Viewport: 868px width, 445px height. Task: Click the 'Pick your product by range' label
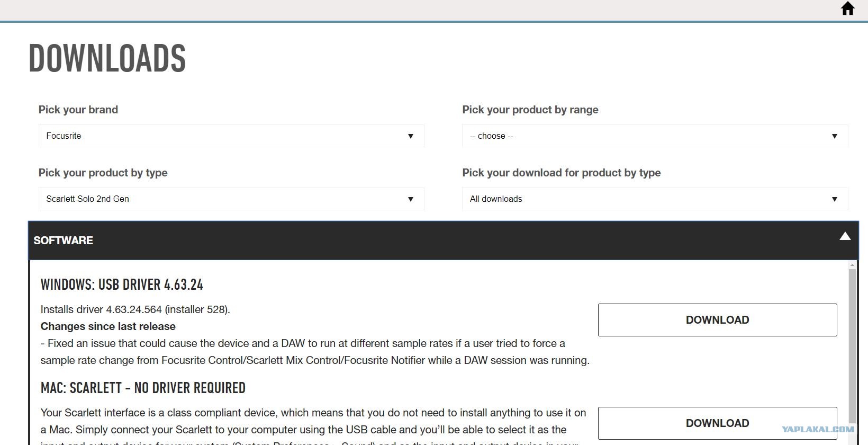530,110
